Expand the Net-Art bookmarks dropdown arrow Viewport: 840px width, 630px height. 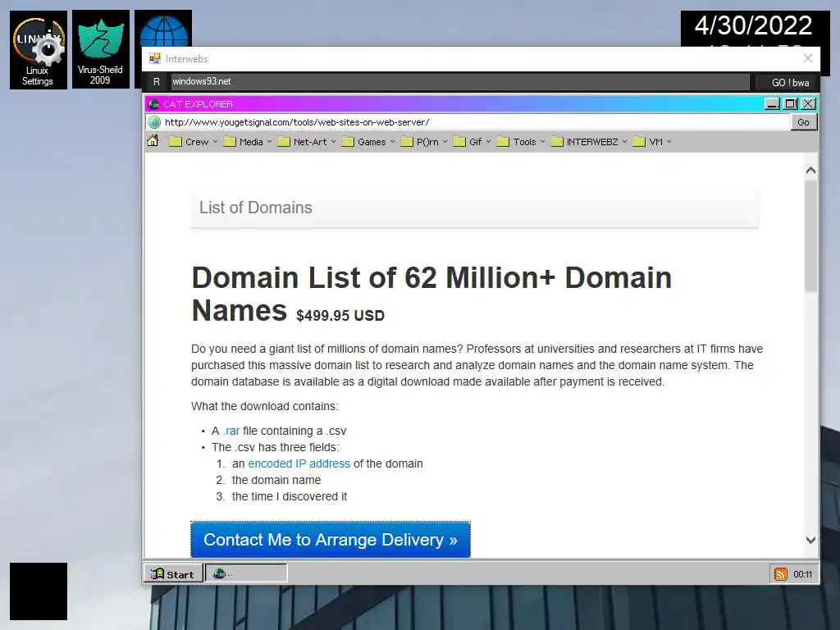tap(333, 142)
